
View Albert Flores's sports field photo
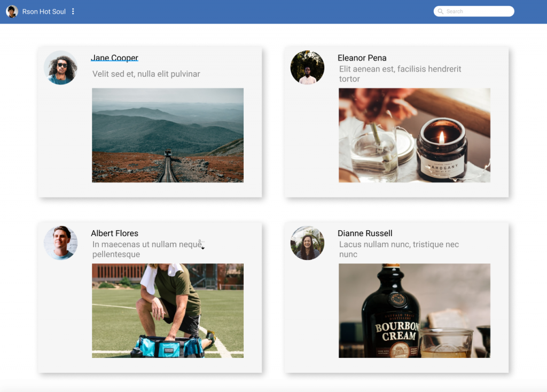pos(168,311)
